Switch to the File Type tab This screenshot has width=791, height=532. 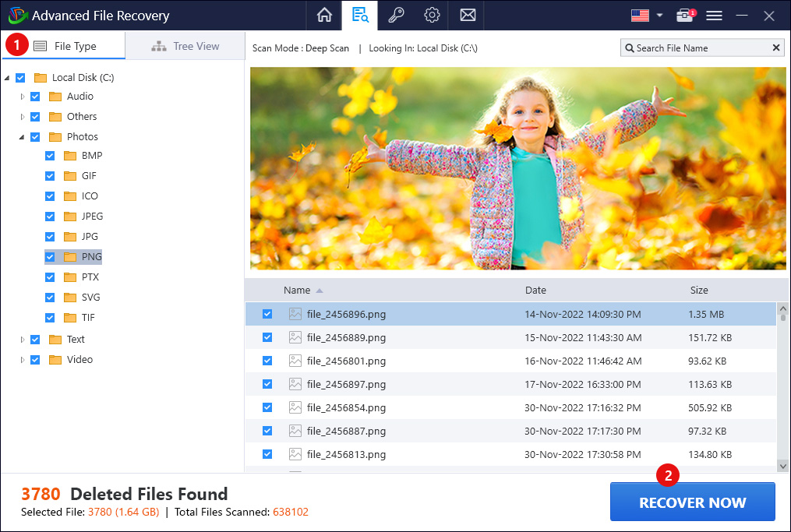coord(64,46)
